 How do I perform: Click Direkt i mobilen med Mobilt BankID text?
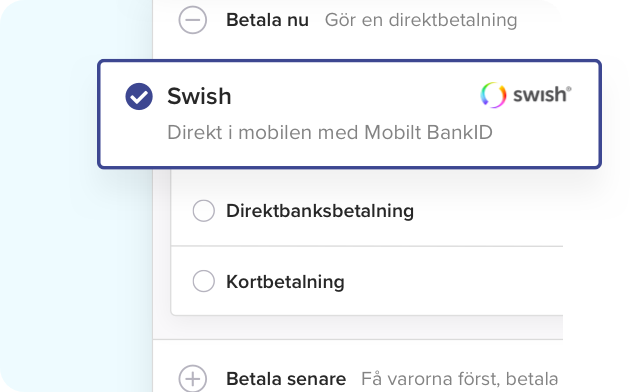(330, 133)
